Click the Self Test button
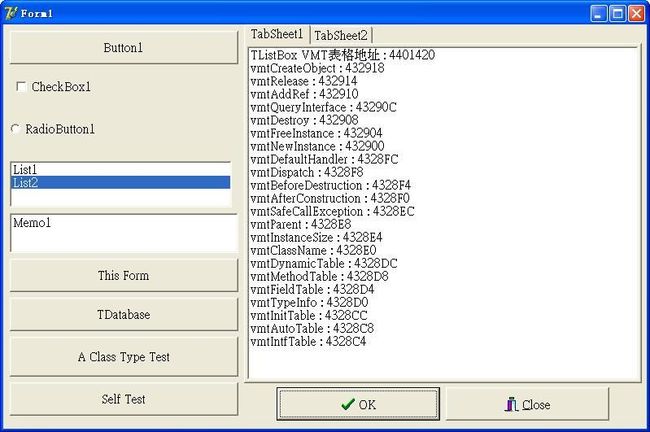Viewport: 650px width, 432px height. [x=124, y=399]
